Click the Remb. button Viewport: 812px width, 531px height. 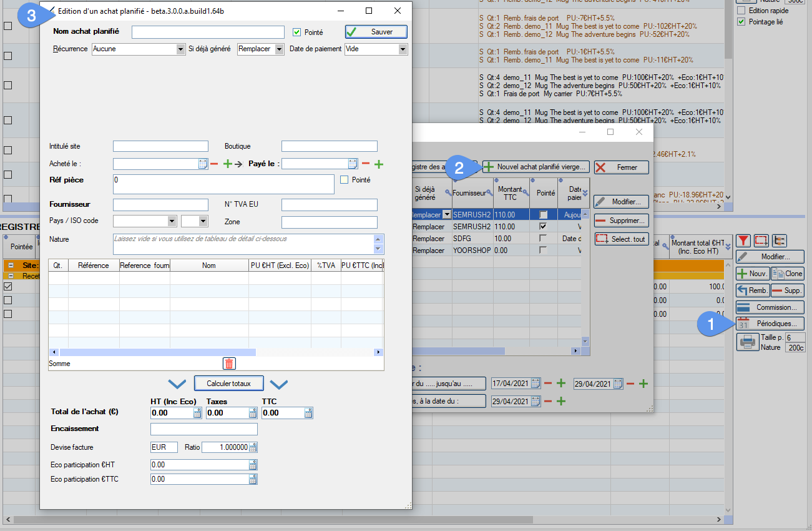click(x=753, y=290)
